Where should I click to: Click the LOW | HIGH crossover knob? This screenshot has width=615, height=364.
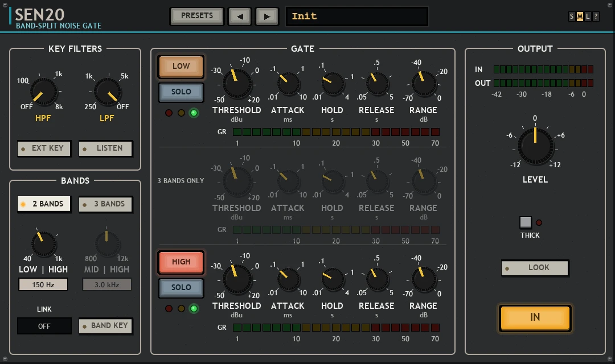43,244
